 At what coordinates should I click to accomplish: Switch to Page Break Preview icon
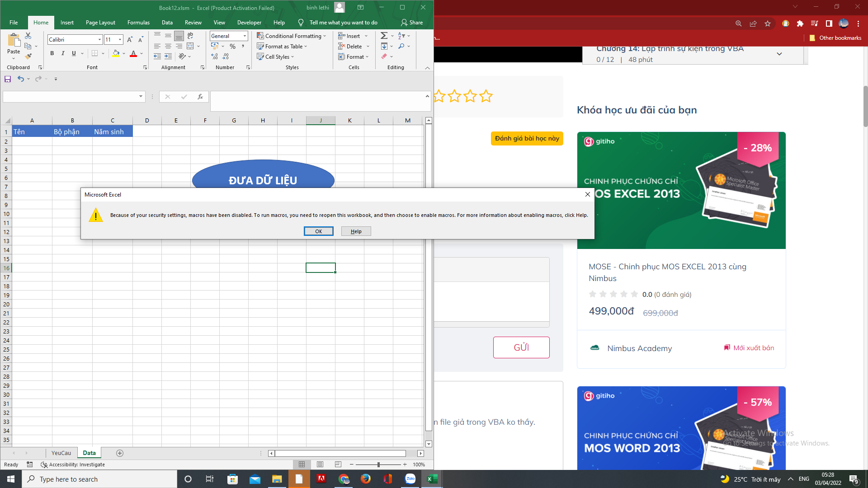click(338, 465)
